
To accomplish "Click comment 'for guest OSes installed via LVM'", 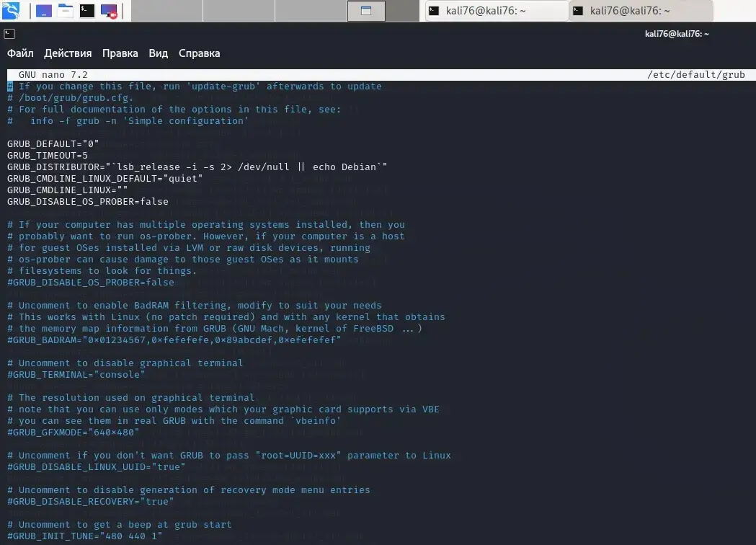I will click(x=189, y=248).
